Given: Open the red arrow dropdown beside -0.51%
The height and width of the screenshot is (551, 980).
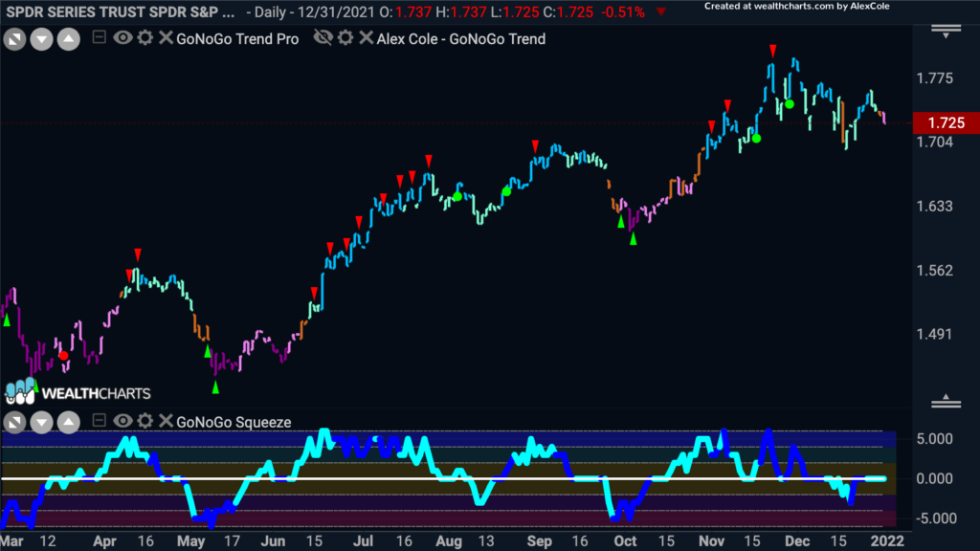Looking at the screenshot, I should coord(661,11).
